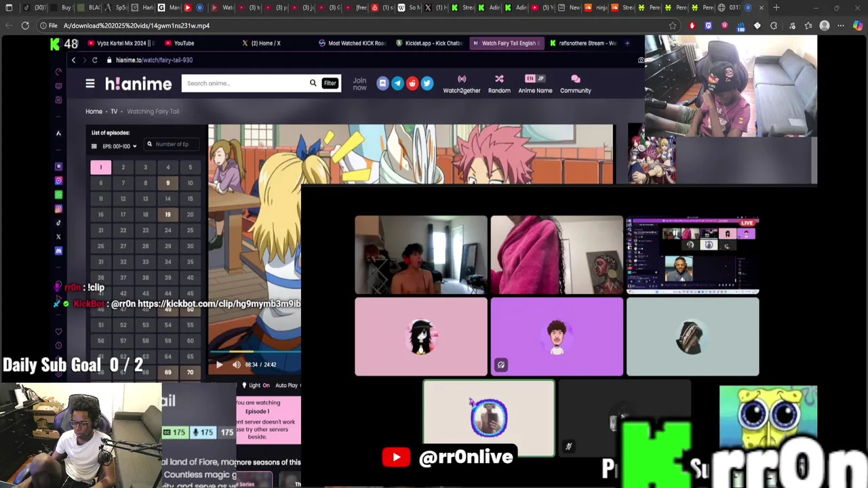Select the pink avatar call tile
Screen dimensions: 868x488
420,336
